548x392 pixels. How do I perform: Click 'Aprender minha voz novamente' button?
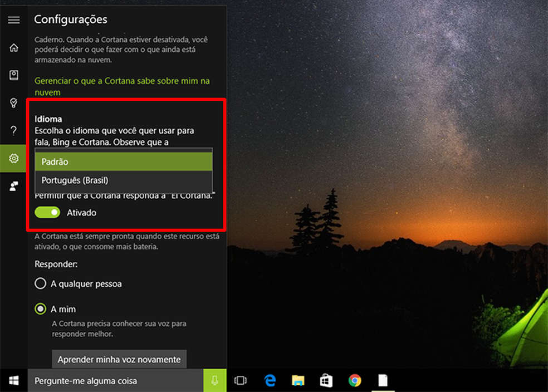pyautogui.click(x=119, y=359)
